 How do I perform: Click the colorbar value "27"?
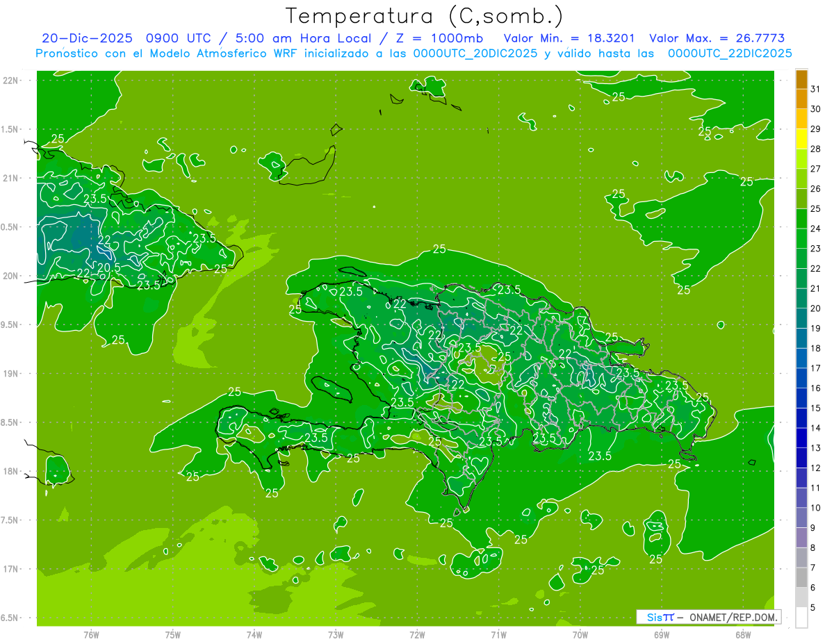[815, 169]
